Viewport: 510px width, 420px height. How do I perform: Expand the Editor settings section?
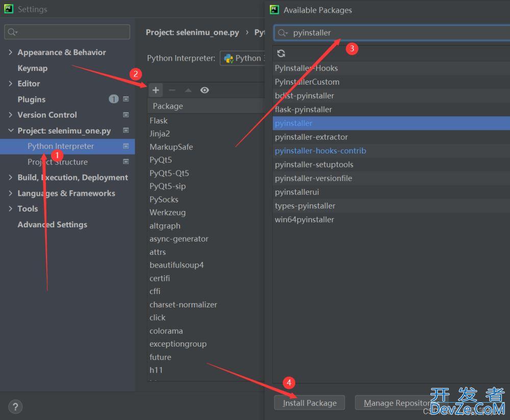(x=10, y=84)
